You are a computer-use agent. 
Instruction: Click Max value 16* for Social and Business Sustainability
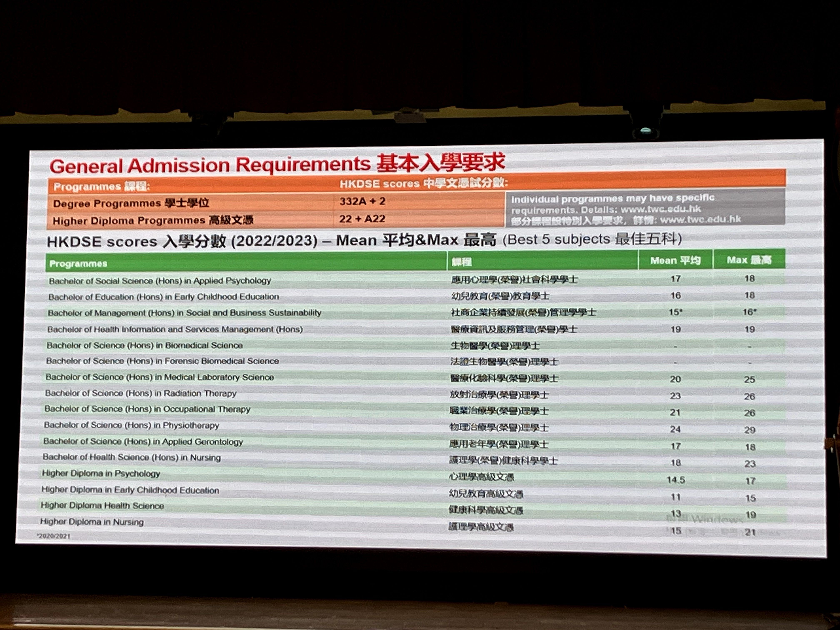(750, 312)
